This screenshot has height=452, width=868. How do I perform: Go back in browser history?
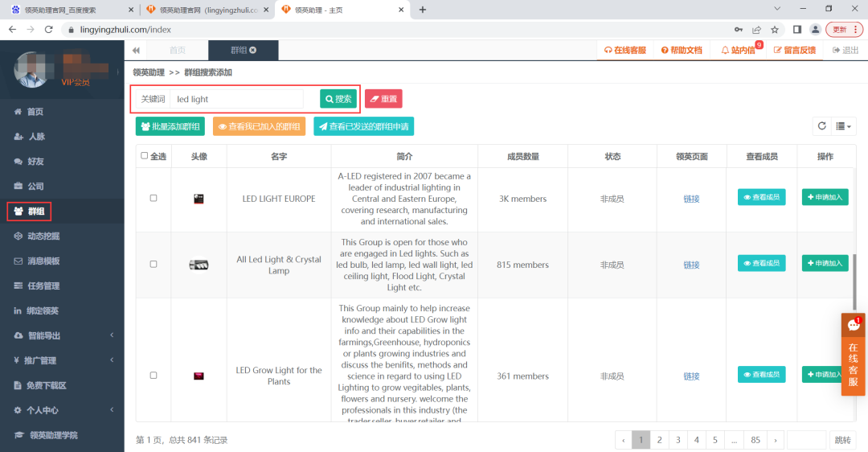tap(12, 30)
